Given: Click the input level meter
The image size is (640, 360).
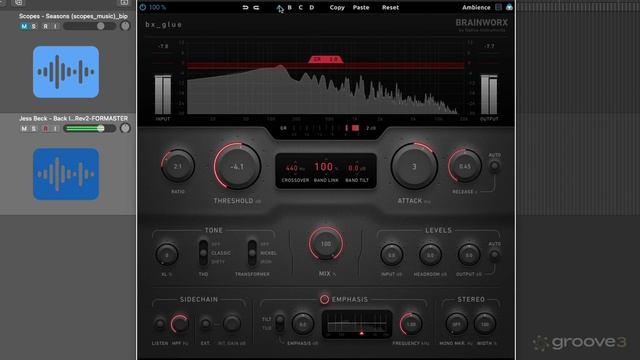Looking at the screenshot, I should click(163, 95).
